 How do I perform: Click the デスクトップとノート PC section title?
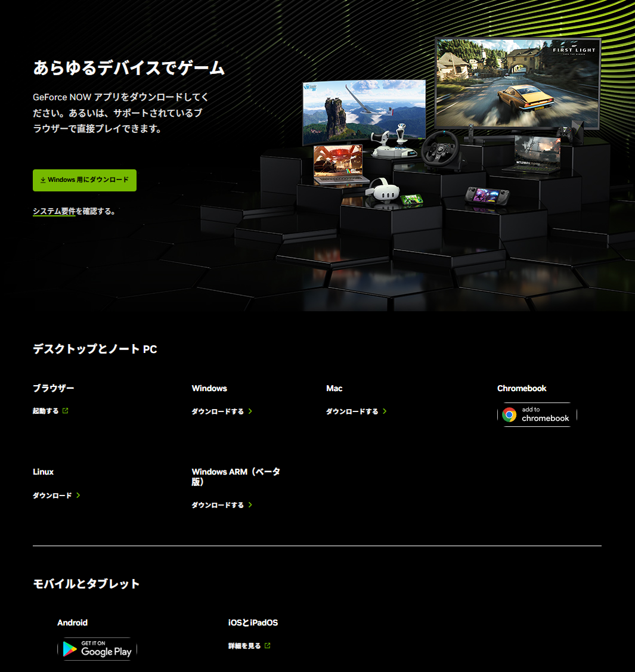click(x=95, y=349)
